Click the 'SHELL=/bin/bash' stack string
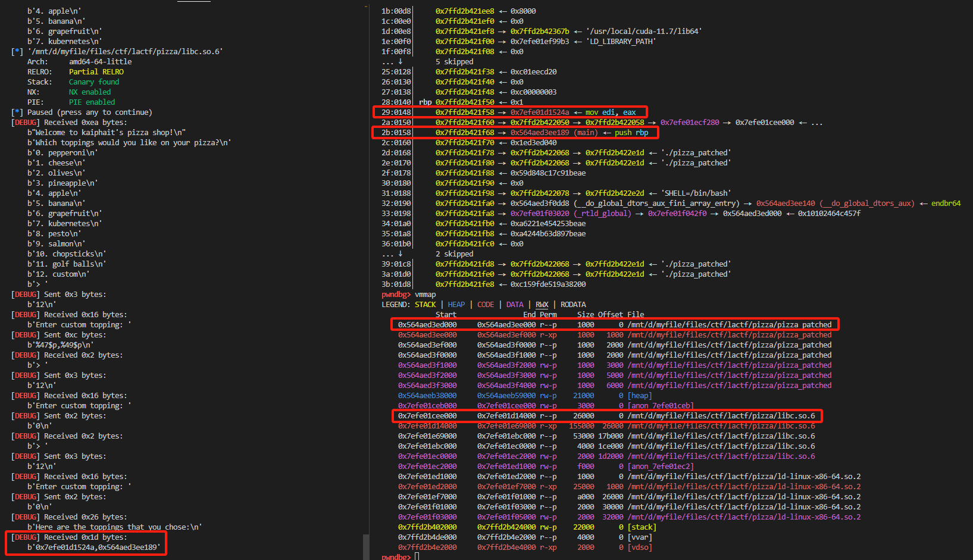This screenshot has width=973, height=560. tap(696, 193)
